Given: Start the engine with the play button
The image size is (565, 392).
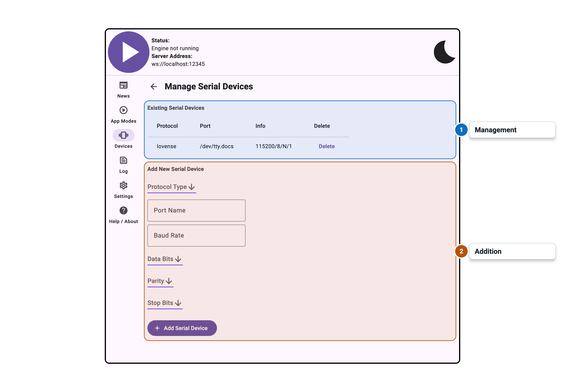Looking at the screenshot, I should point(128,52).
